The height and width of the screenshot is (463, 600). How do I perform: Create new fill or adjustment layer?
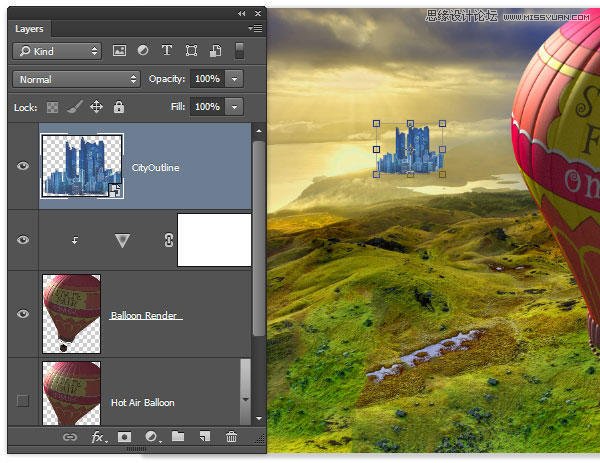(x=152, y=437)
